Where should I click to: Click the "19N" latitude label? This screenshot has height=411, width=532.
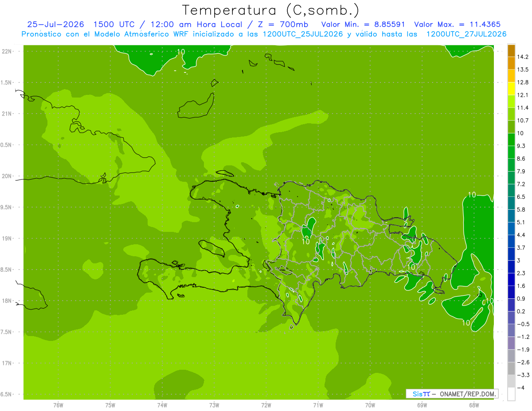8,239
